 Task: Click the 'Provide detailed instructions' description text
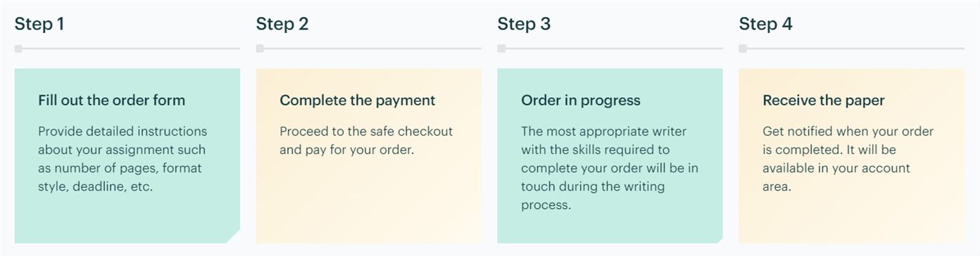(122, 159)
